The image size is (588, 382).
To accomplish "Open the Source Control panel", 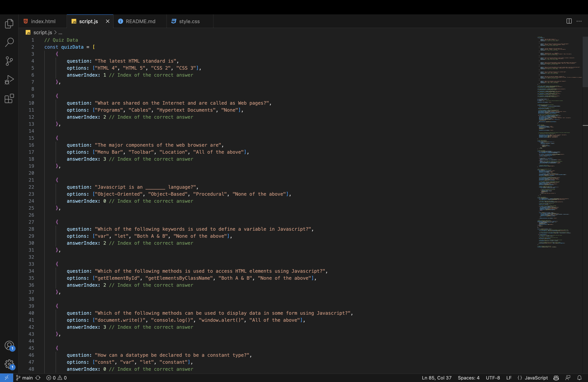I will pos(9,61).
